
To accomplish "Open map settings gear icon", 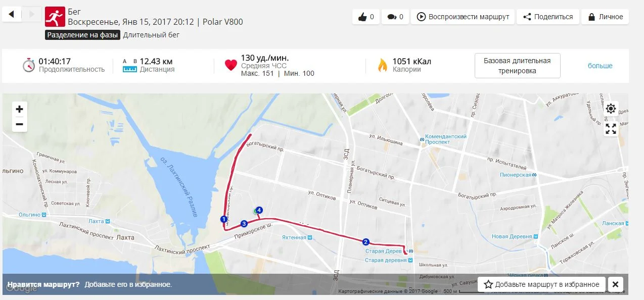I will click(611, 109).
